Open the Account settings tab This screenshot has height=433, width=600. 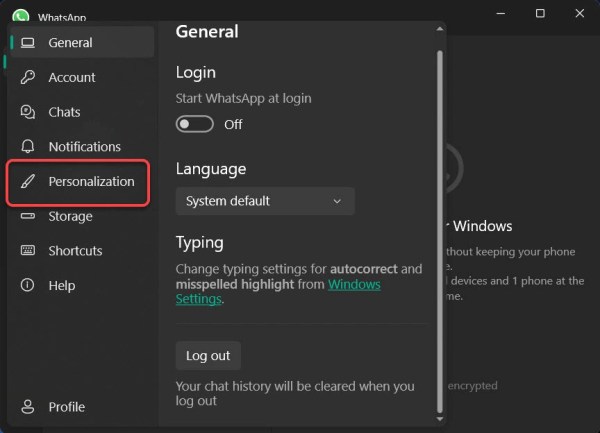pyautogui.click(x=82, y=77)
